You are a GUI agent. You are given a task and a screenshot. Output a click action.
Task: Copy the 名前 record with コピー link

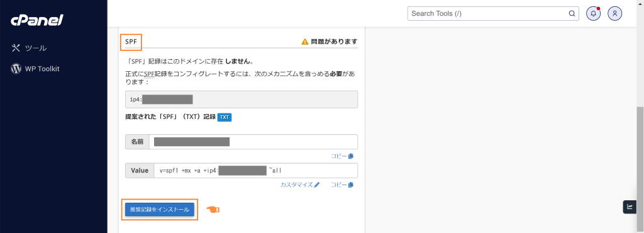pos(342,156)
